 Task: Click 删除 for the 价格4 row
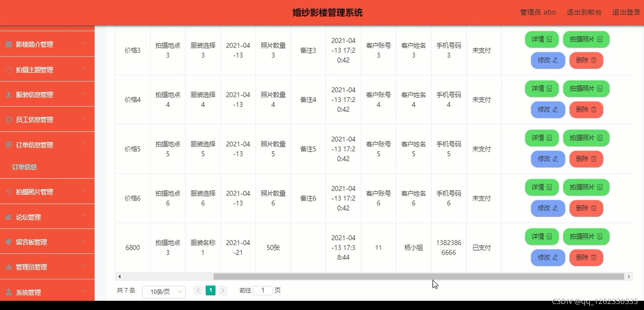[x=586, y=109]
